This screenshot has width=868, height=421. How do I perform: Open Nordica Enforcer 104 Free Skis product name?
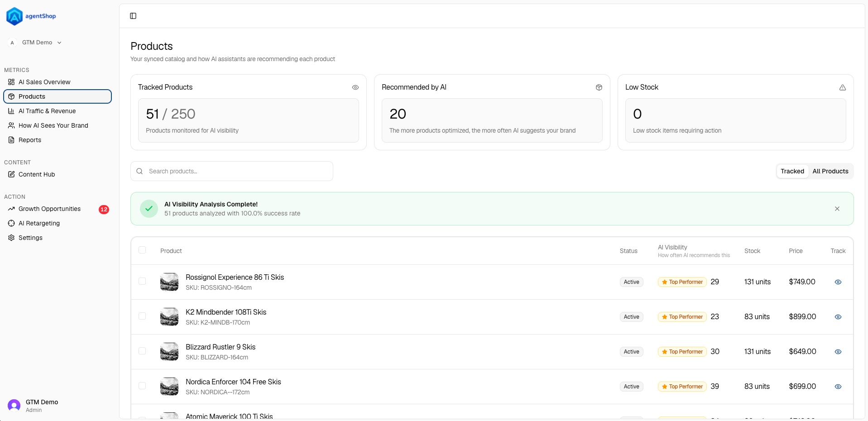coord(233,382)
